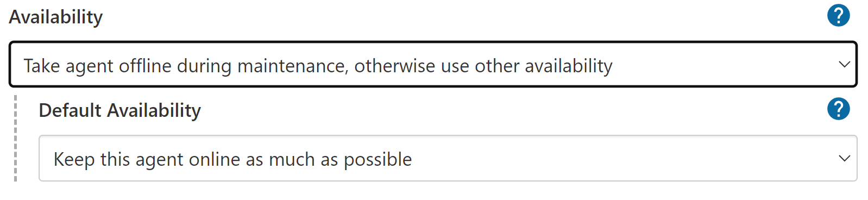This screenshot has height=200, width=868.
Task: Focus the nested Default Availability combo box
Action: pos(448,158)
